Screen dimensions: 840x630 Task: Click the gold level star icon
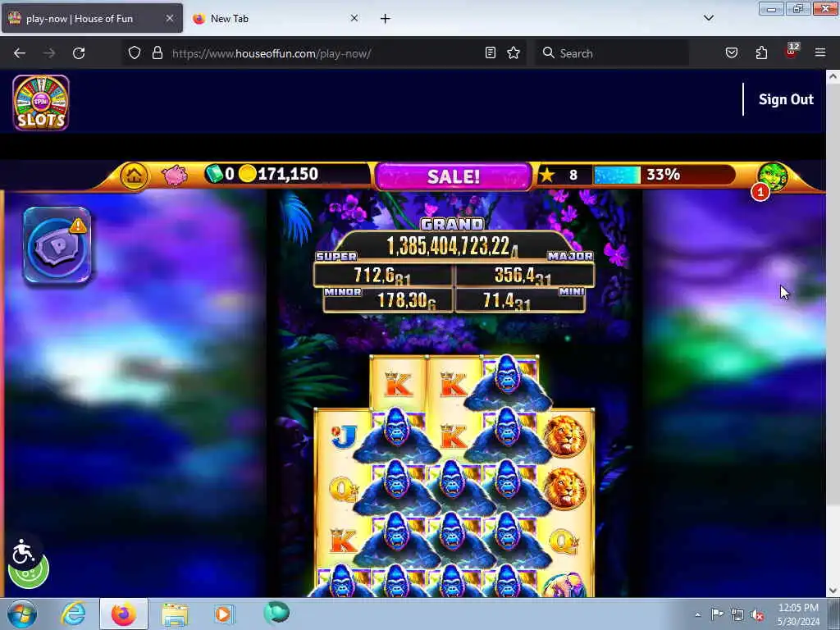point(547,175)
